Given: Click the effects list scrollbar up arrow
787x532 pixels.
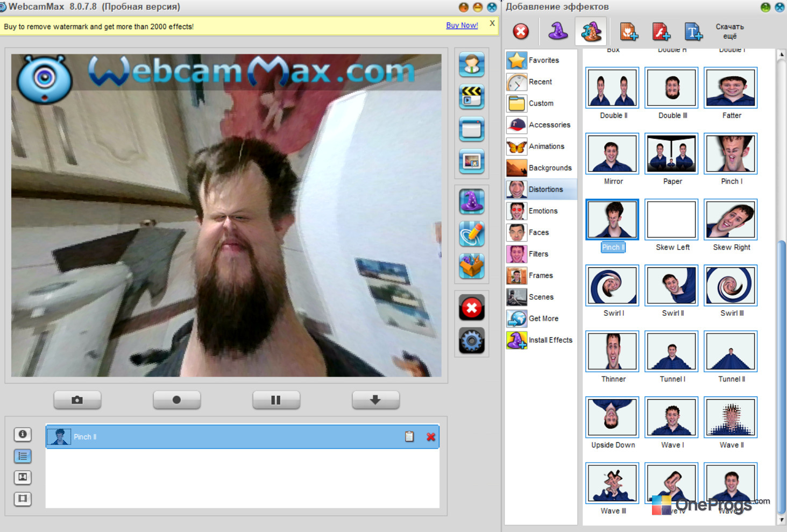Looking at the screenshot, I should click(782, 54).
